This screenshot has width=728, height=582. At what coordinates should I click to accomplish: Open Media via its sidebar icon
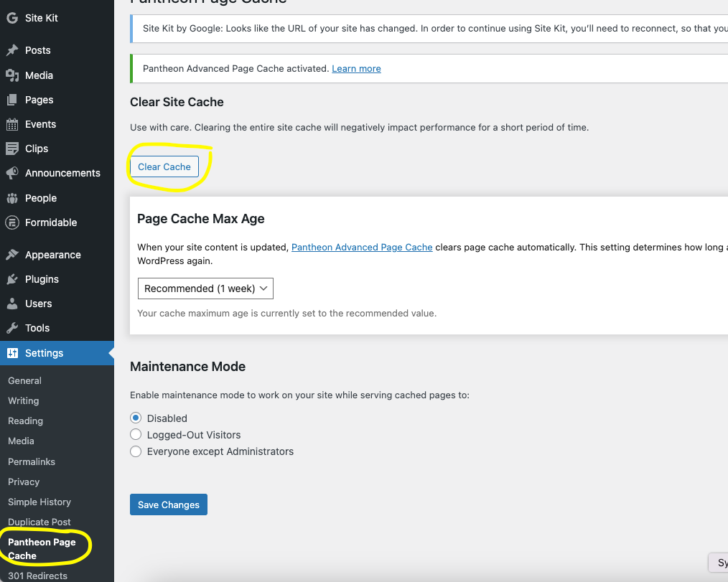(12, 75)
